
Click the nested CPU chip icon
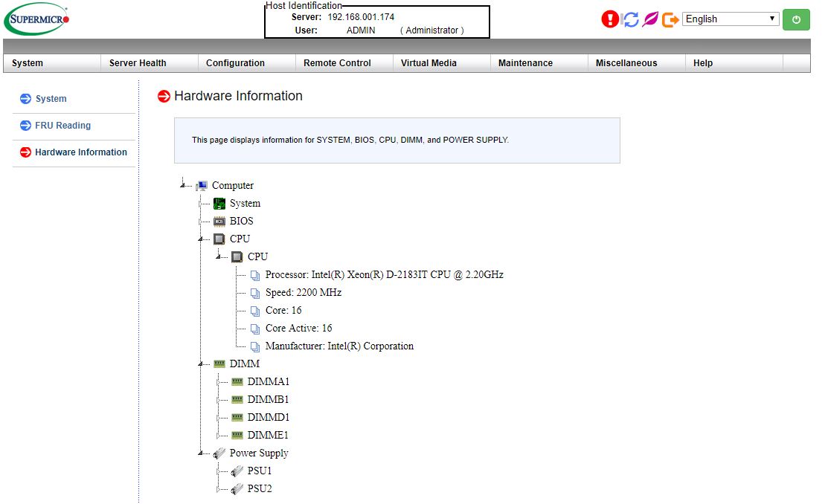click(237, 257)
